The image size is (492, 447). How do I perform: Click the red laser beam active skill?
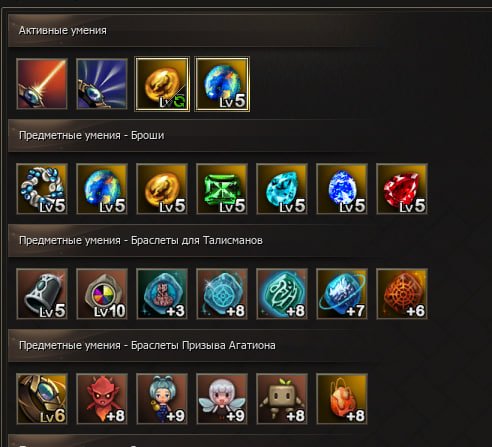[x=42, y=84]
